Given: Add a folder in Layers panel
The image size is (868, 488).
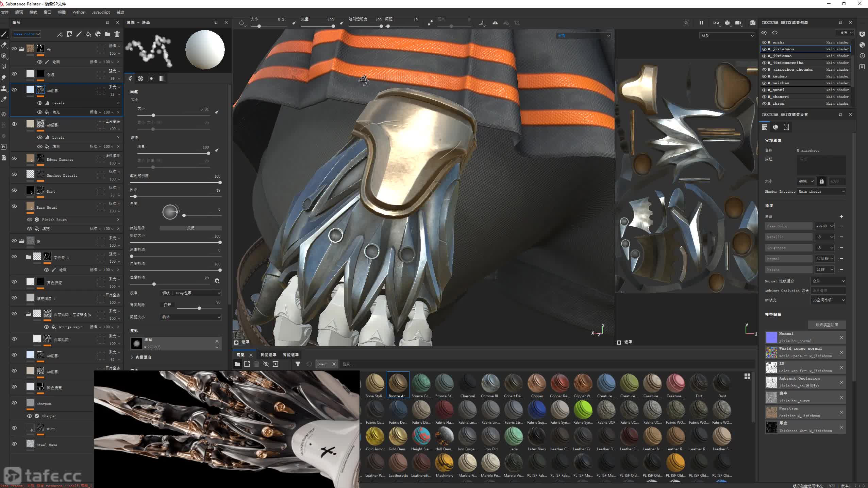Looking at the screenshot, I should click(107, 34).
